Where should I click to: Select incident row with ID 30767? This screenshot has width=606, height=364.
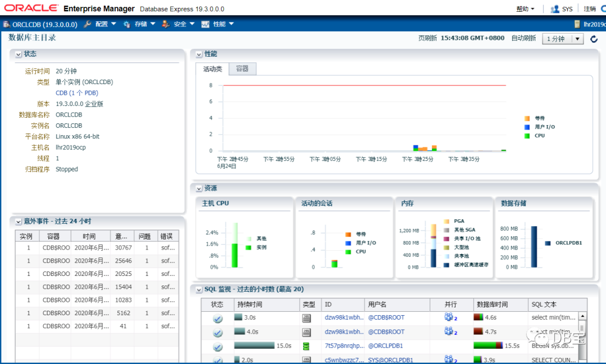(97, 248)
